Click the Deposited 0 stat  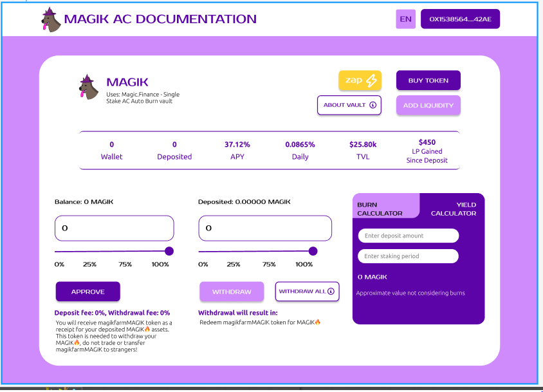pyautogui.click(x=174, y=151)
